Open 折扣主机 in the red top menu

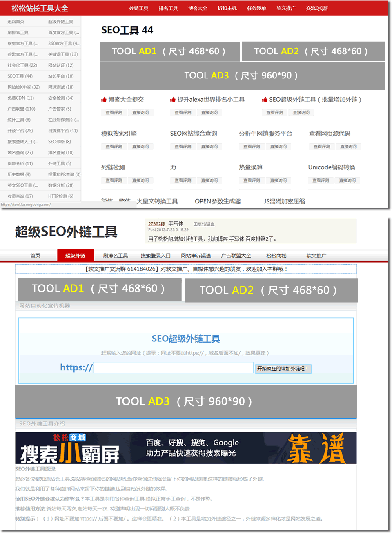coord(227,8)
